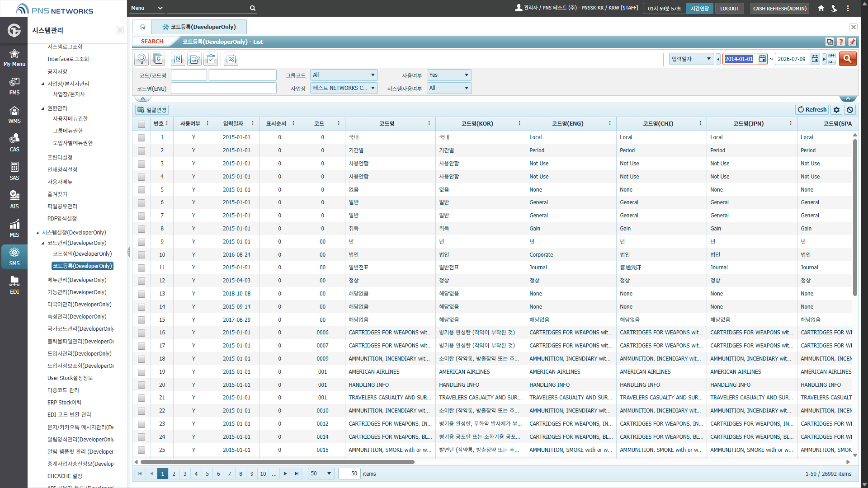Open grid settings gear icon
The height and width of the screenshot is (488, 868).
coord(836,110)
